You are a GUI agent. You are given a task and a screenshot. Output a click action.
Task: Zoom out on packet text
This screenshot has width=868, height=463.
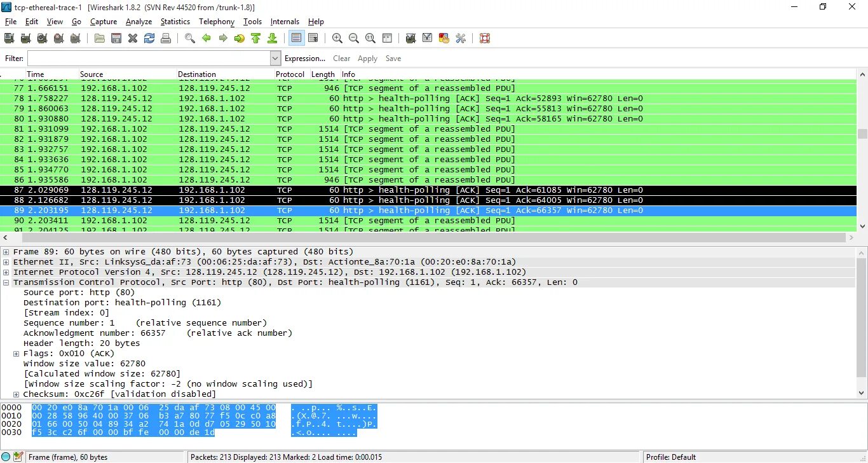(354, 38)
